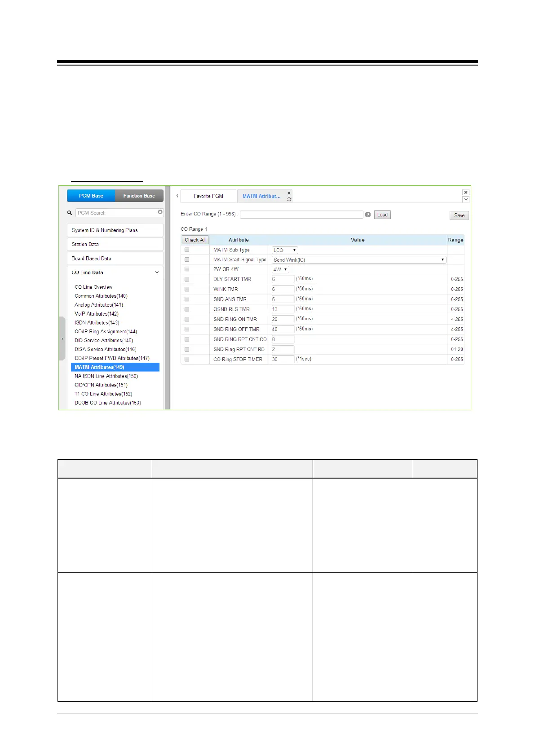Tick the MATM Sub Type checkbox
This screenshot has height=756, width=535.
187,250
